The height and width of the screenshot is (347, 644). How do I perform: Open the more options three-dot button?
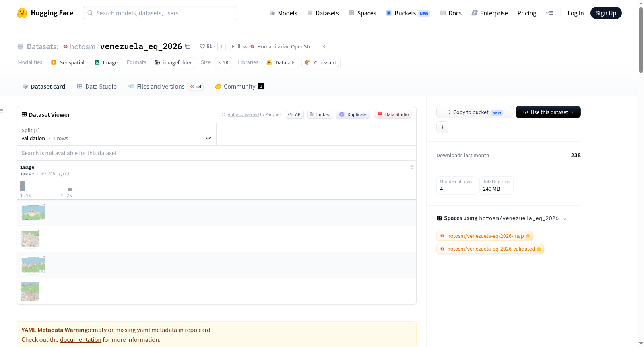442,127
